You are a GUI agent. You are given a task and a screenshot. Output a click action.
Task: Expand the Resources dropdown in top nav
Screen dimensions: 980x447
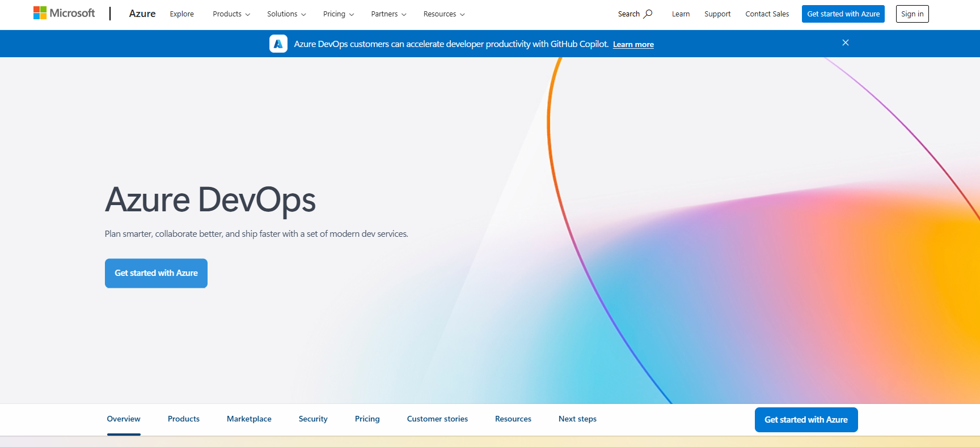[444, 14]
